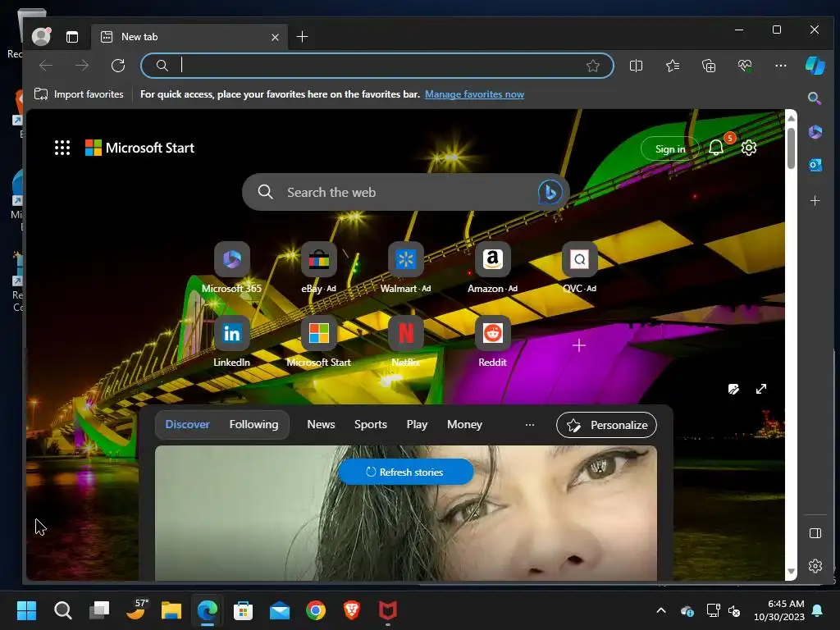Open Brave browser from taskbar
The height and width of the screenshot is (630, 840).
click(x=351, y=610)
